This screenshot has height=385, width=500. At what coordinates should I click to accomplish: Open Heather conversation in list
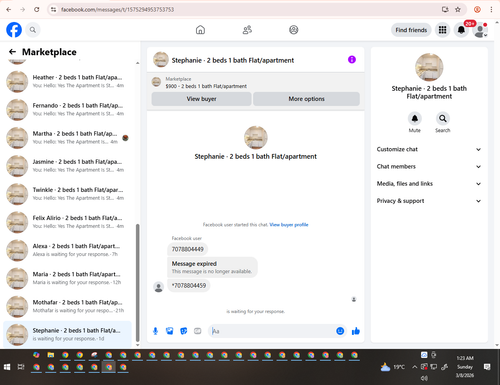coord(67,82)
